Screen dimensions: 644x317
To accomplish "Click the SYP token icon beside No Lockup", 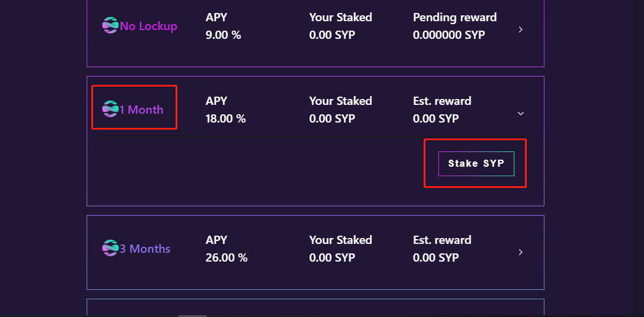I will (x=110, y=25).
